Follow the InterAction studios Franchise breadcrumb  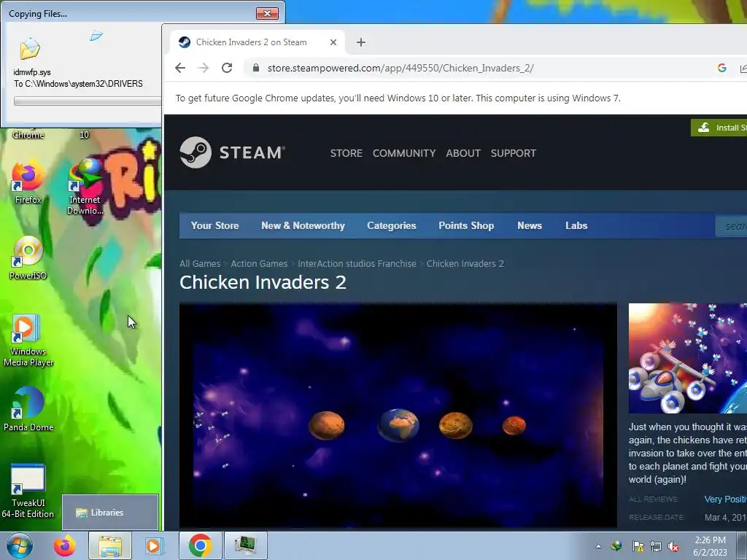357,264
